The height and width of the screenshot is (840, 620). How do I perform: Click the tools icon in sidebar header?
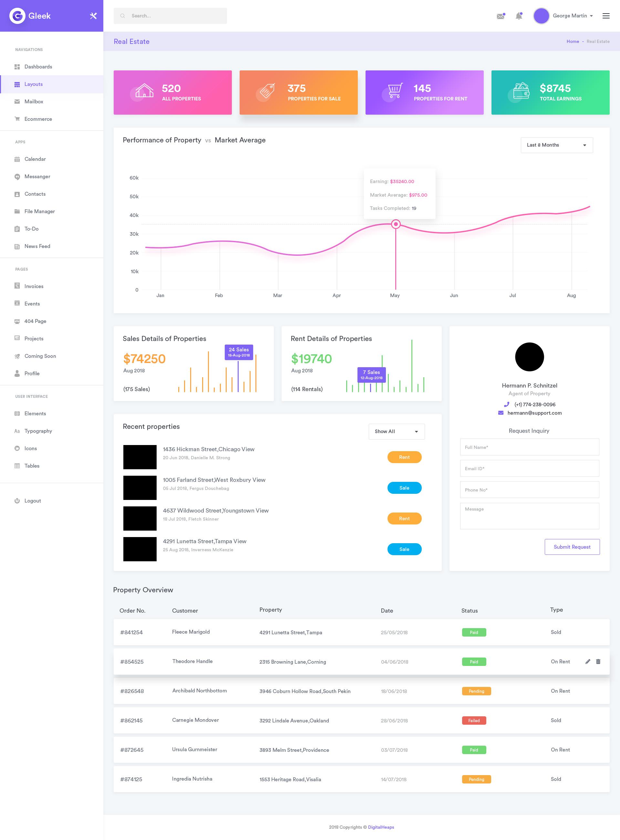(93, 16)
